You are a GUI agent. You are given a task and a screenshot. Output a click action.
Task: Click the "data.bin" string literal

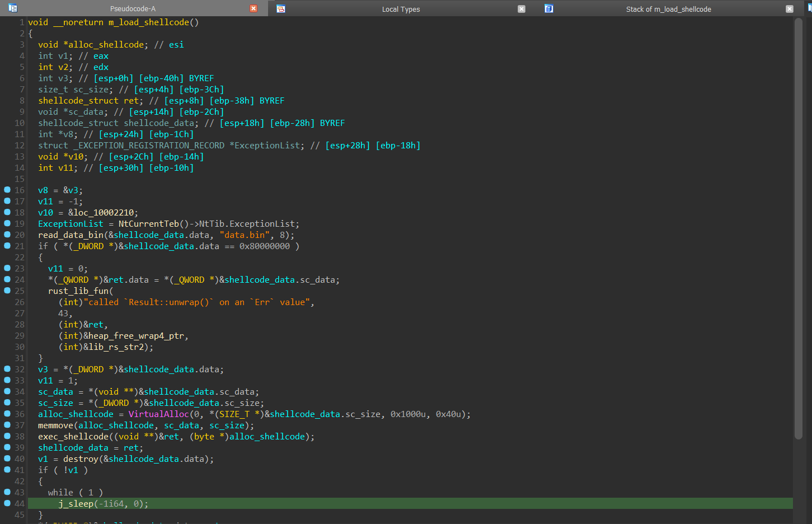pos(245,235)
